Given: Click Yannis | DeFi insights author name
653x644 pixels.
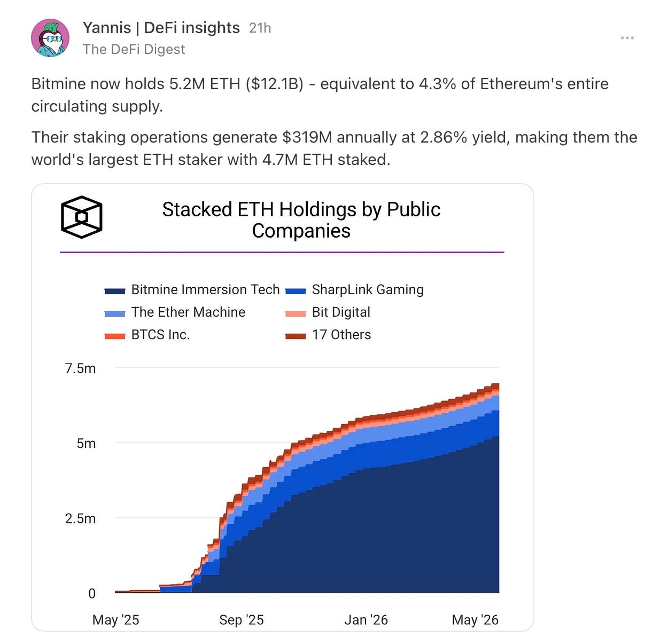Looking at the screenshot, I should point(161,28).
